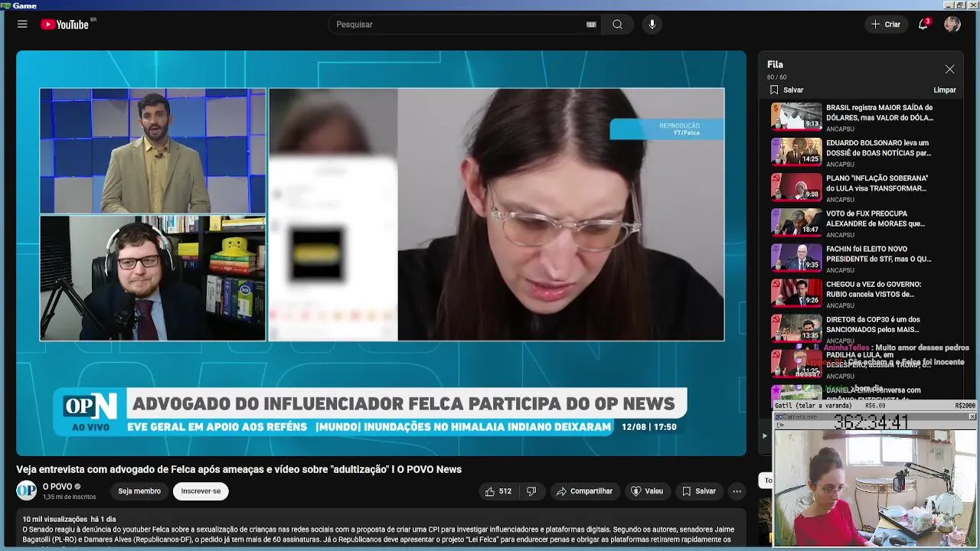Open the on-screen keyboard icon in search
The width and height of the screenshot is (980, 551).
click(591, 24)
